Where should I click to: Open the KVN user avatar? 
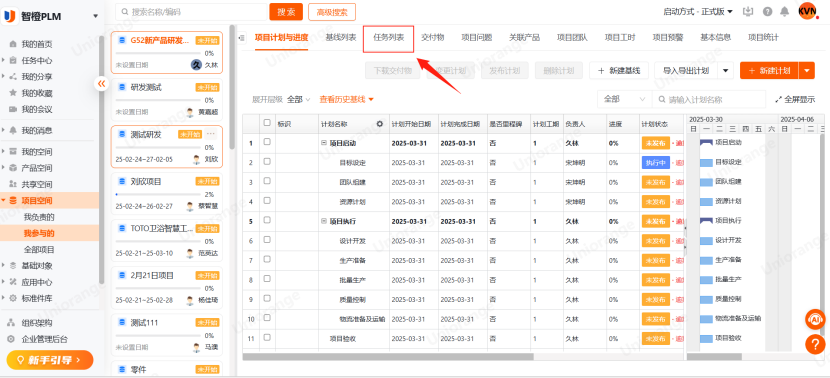pos(808,11)
